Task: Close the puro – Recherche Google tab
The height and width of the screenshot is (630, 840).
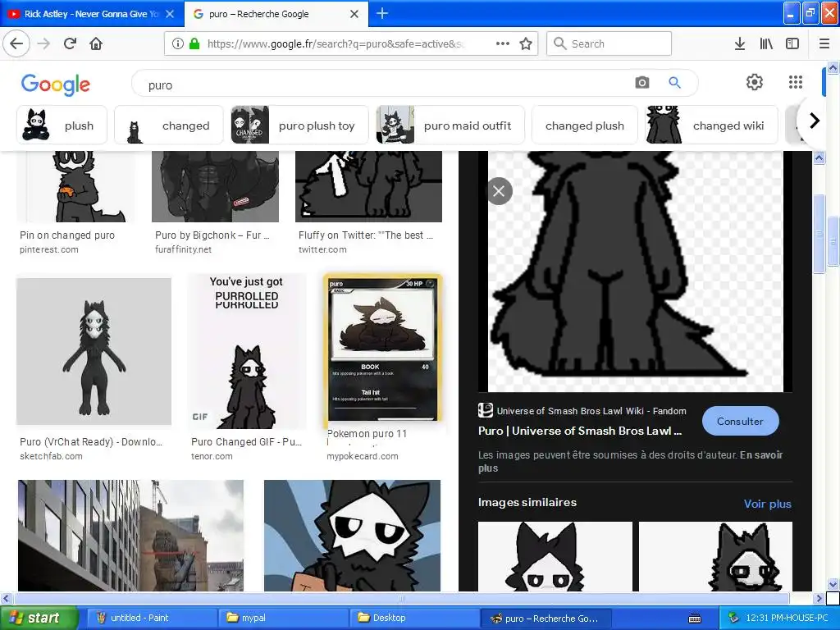Action: pyautogui.click(x=354, y=14)
